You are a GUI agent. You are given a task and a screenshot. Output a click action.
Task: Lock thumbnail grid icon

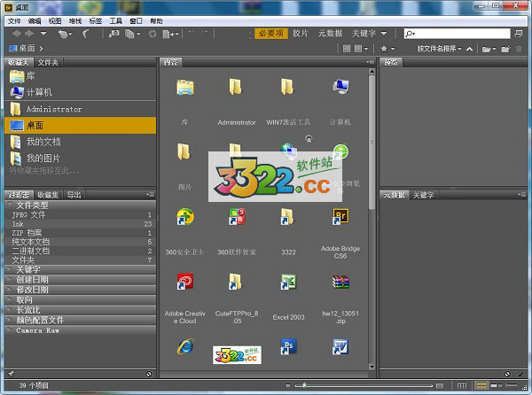point(462,385)
